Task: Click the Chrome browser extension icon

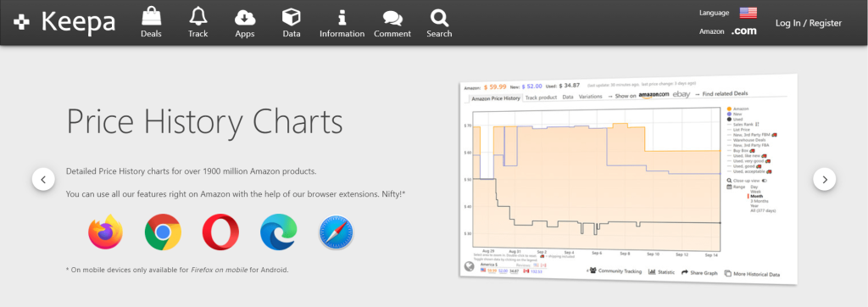Action: (x=163, y=232)
